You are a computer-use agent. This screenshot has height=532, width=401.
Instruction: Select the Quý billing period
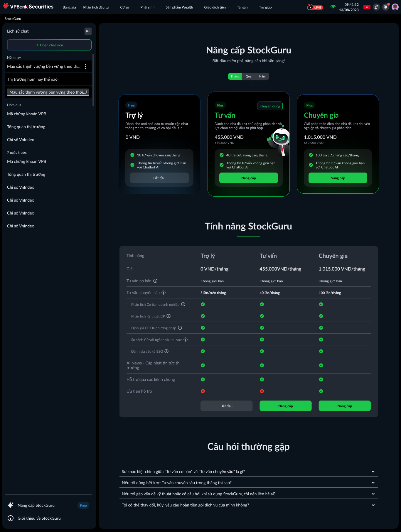click(x=249, y=77)
